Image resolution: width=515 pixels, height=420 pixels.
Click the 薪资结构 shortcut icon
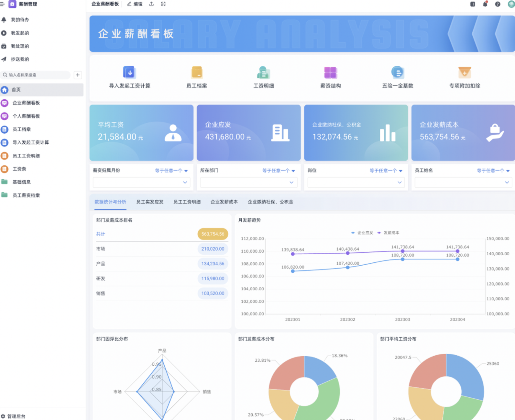[x=331, y=72]
